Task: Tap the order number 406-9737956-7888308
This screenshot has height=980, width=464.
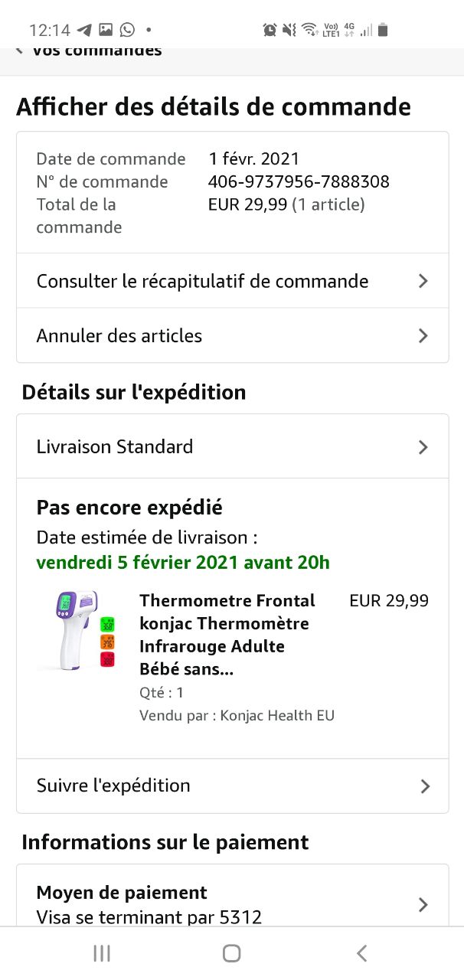Action: [299, 181]
